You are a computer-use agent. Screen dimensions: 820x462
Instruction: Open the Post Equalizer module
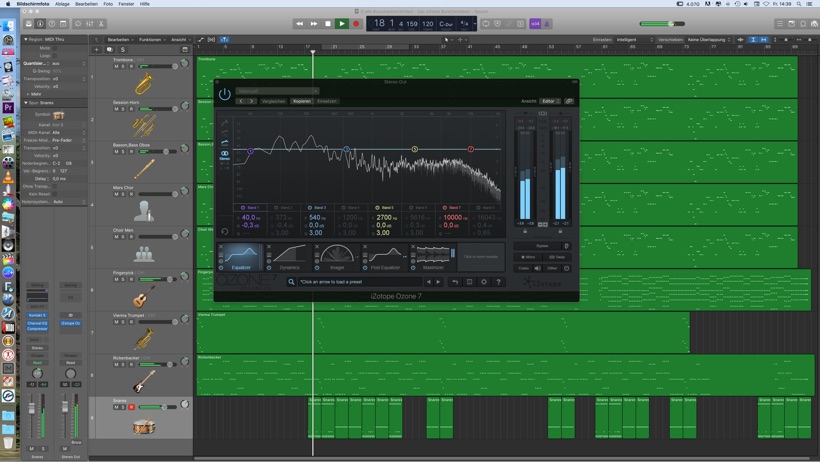click(385, 257)
